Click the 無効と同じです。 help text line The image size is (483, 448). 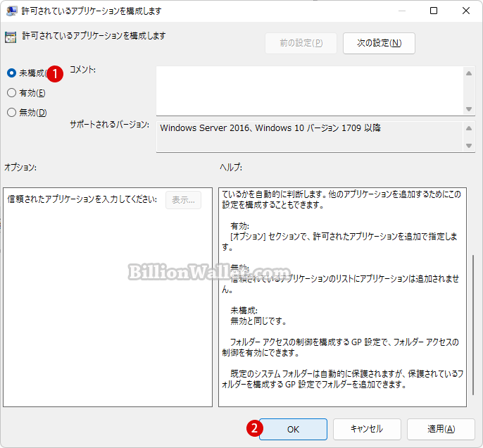pyautogui.click(x=259, y=321)
